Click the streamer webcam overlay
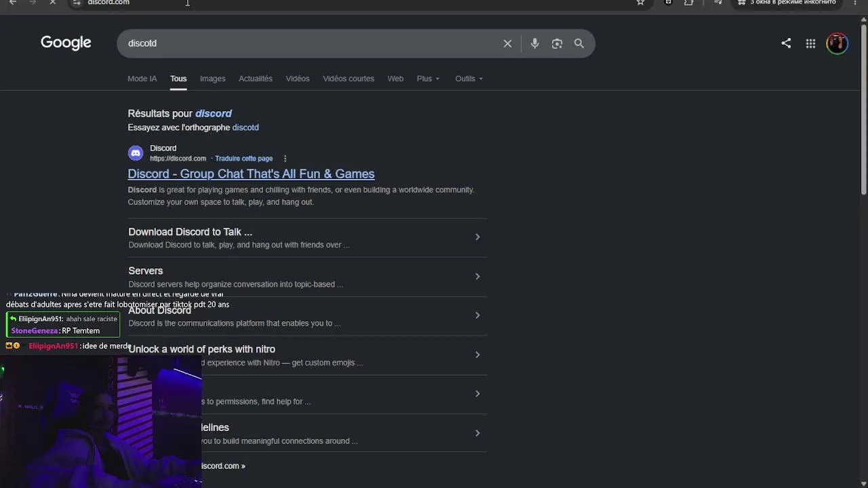This screenshot has width=868, height=488. (100, 421)
